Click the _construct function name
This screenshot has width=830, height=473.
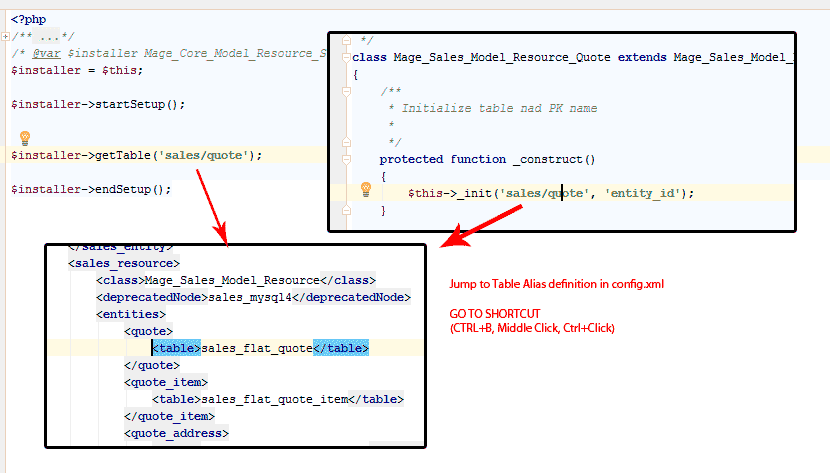click(548, 159)
